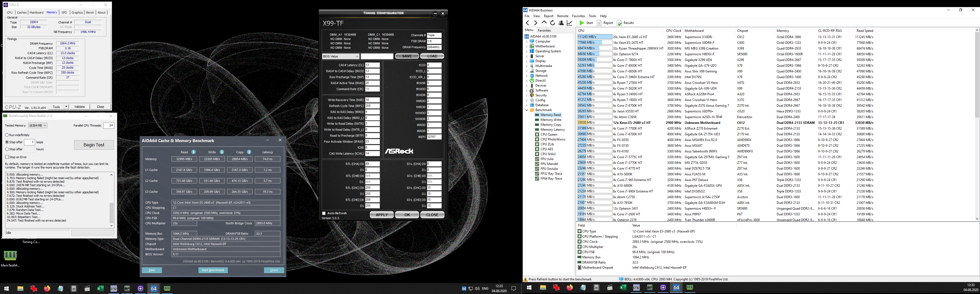Expand the Motherboard tree node
The image size is (980, 294).
[x=527, y=46]
